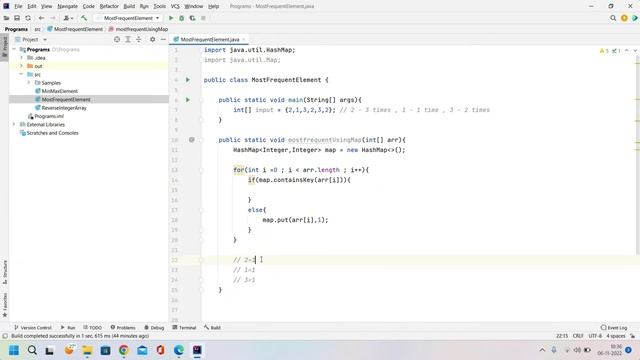The width and height of the screenshot is (640, 360).
Task: Open the Build menu
Action: coord(129,6)
